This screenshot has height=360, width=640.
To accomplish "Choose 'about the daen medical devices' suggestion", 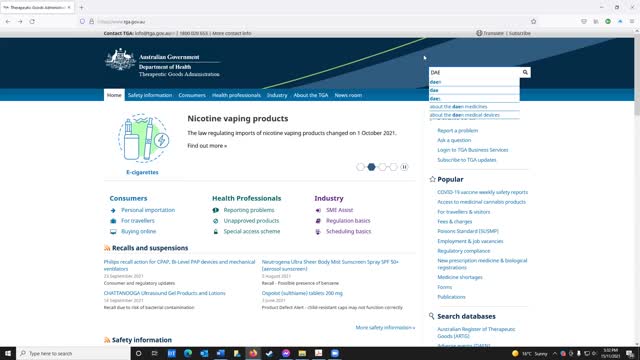I will (464, 115).
